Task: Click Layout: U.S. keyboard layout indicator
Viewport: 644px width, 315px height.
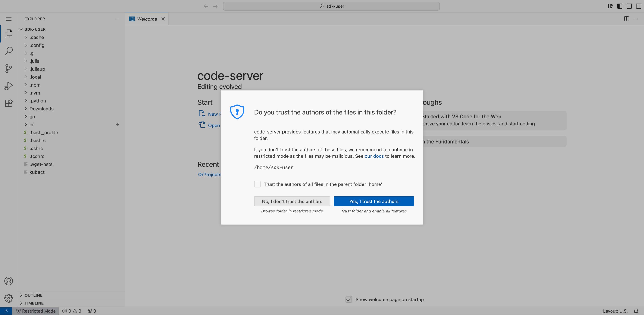Action: [x=615, y=311]
